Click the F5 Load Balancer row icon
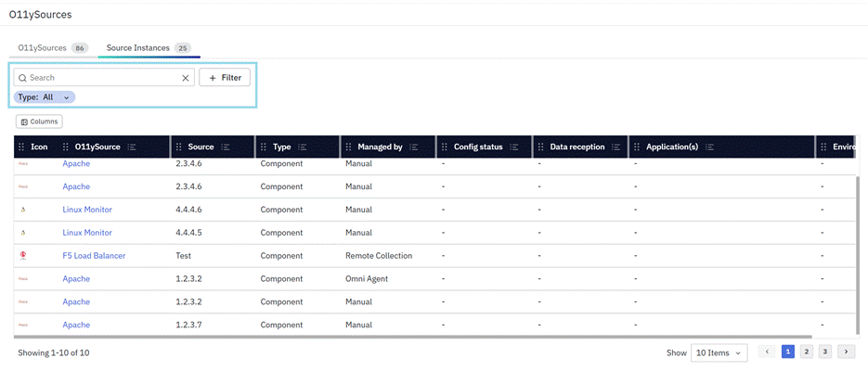 [x=22, y=256]
